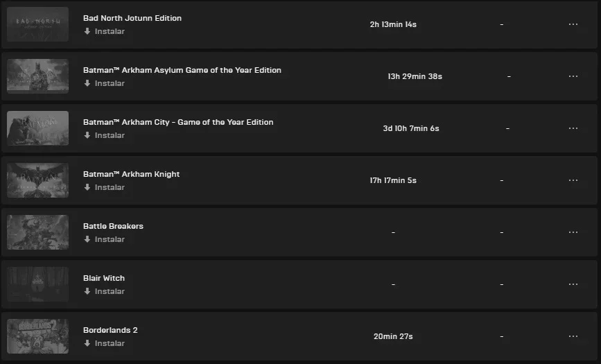The width and height of the screenshot is (601, 364).
Task: Install Batman Arkham Knight
Action: click(104, 187)
